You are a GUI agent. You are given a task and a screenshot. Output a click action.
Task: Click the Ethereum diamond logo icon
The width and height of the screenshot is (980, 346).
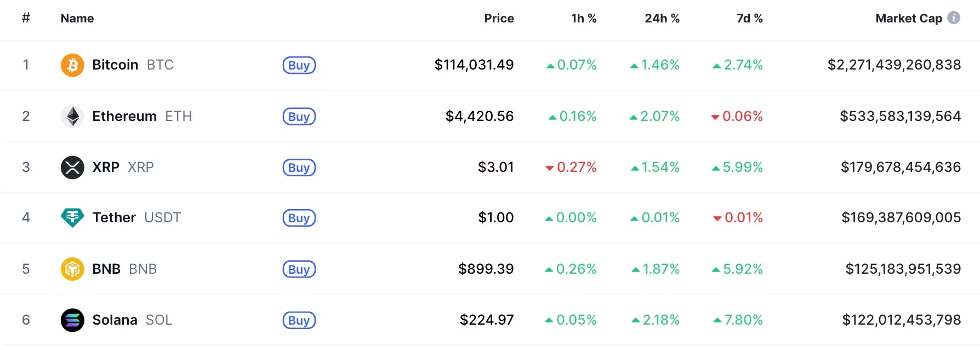(72, 116)
